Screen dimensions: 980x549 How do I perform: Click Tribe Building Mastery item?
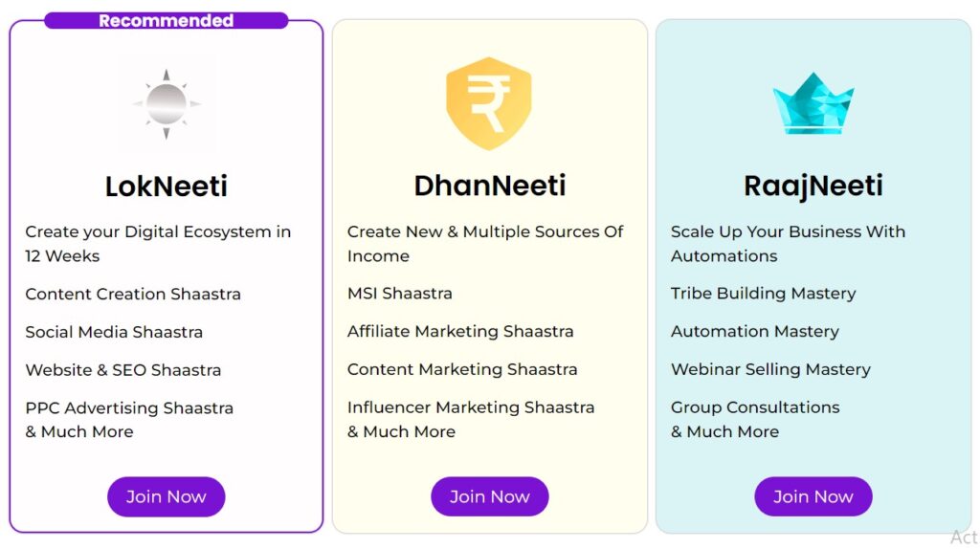(x=763, y=294)
